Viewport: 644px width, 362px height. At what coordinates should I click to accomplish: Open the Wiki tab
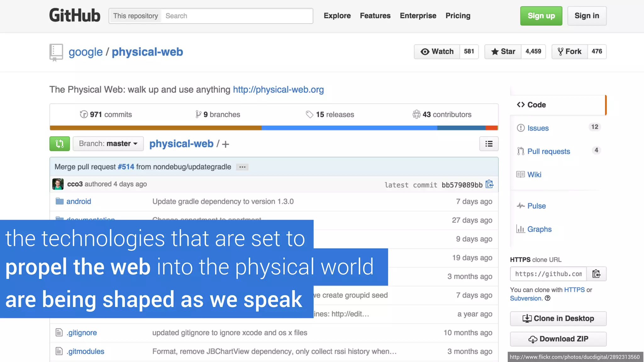[x=534, y=174]
